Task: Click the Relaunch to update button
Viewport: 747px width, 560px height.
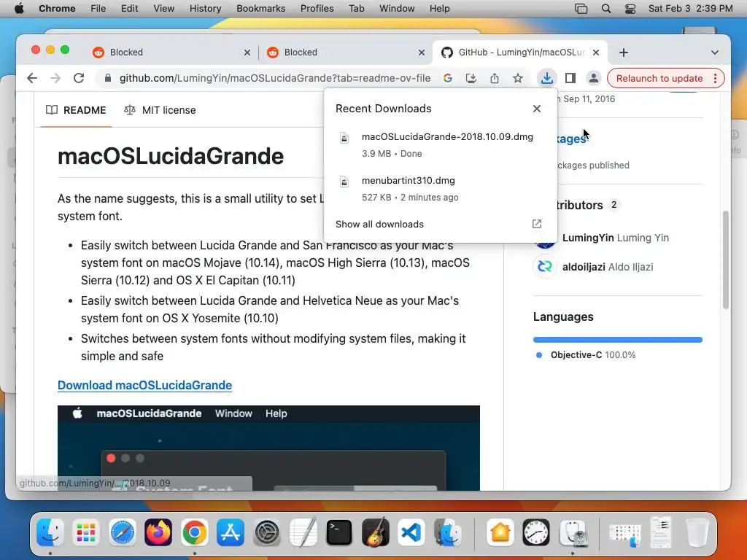Action: (659, 78)
